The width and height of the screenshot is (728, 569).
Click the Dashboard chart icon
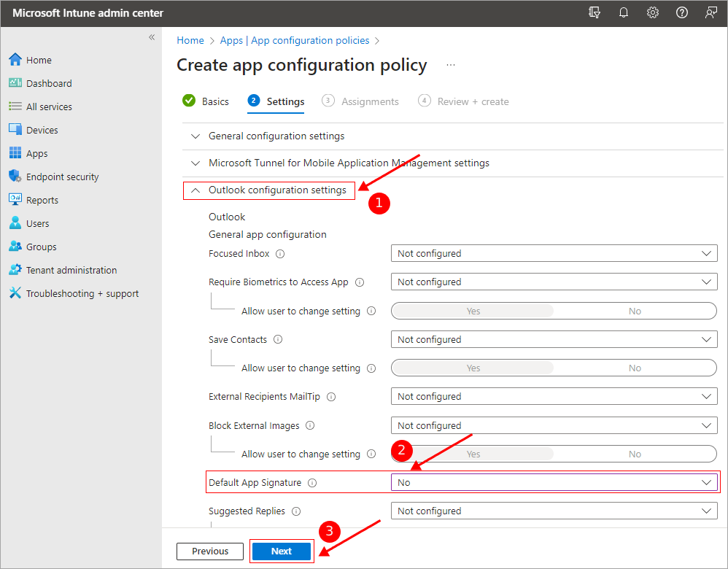(15, 82)
